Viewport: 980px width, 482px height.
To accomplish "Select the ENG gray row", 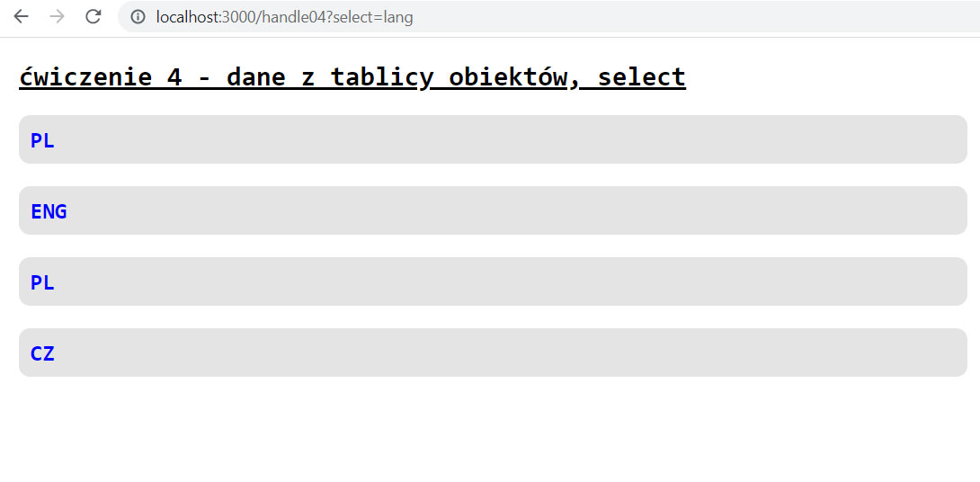I will click(x=493, y=210).
